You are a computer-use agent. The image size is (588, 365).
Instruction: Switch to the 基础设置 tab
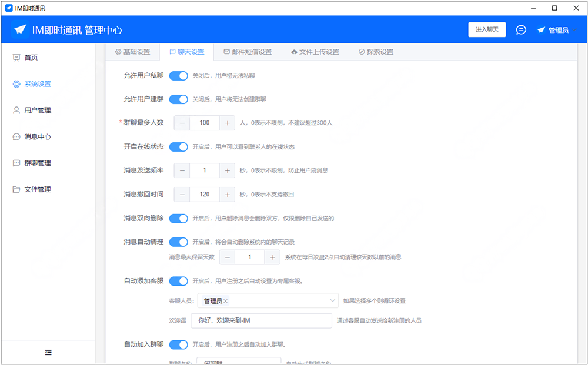point(132,52)
